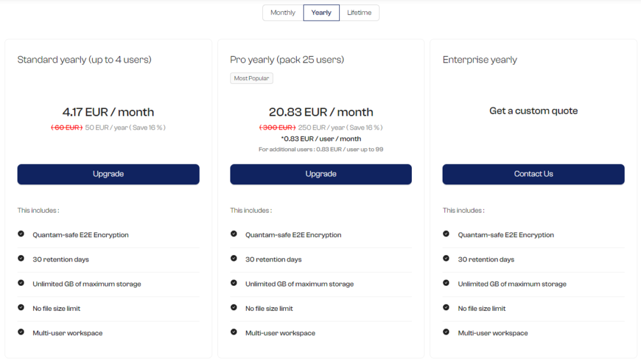Viewport: 641px width, 364px height.
Task: Click the Most Popular badge
Action: point(252,78)
